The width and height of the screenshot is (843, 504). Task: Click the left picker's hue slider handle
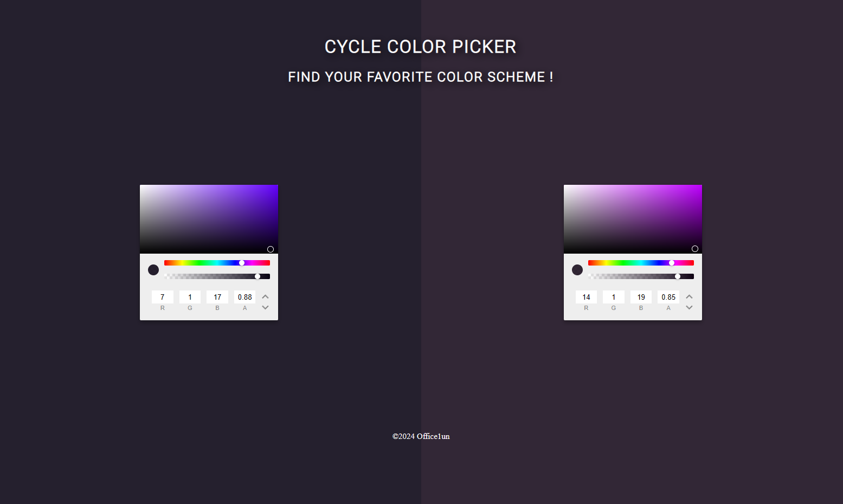[242, 263]
